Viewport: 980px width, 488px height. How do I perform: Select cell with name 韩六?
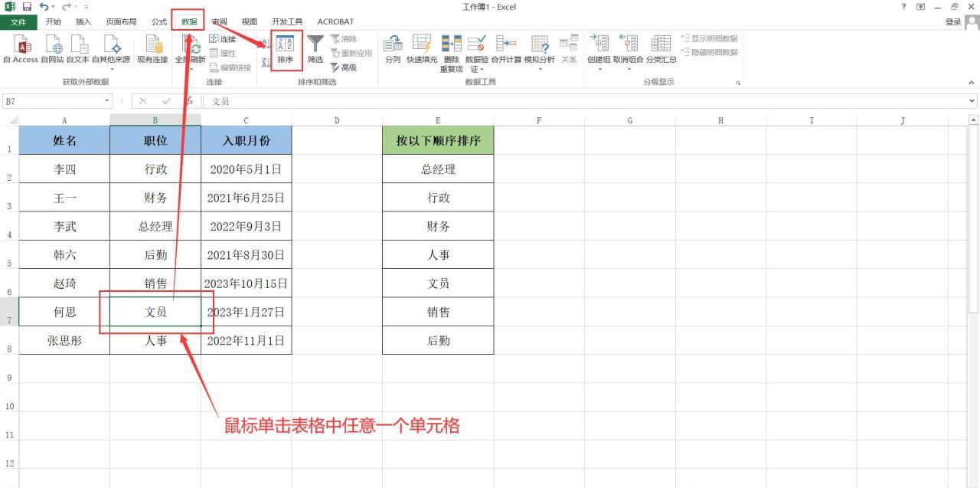tap(64, 255)
